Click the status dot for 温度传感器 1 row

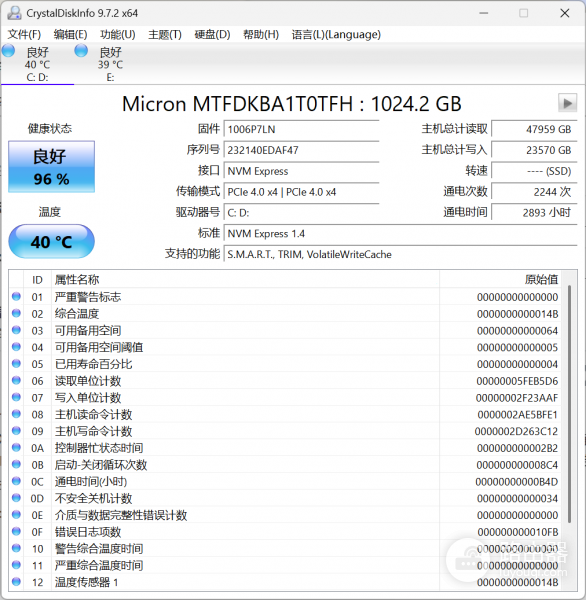pyautogui.click(x=16, y=582)
